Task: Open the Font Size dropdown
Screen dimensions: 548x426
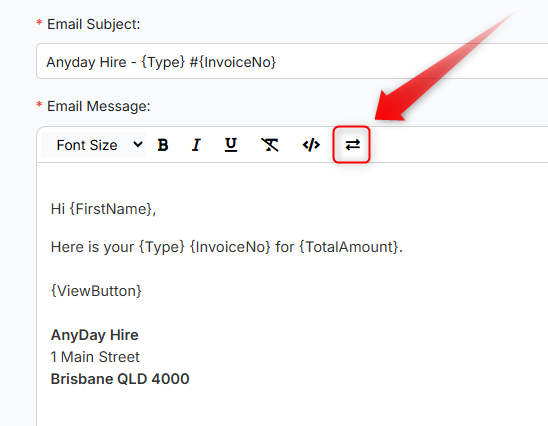Action: tap(93, 145)
